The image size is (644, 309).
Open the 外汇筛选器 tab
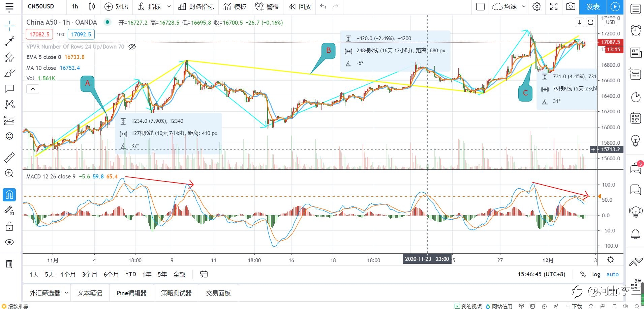[x=44, y=293]
